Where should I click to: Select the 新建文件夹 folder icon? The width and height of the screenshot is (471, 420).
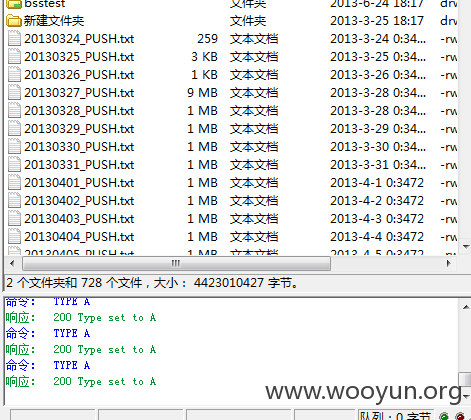click(x=14, y=21)
